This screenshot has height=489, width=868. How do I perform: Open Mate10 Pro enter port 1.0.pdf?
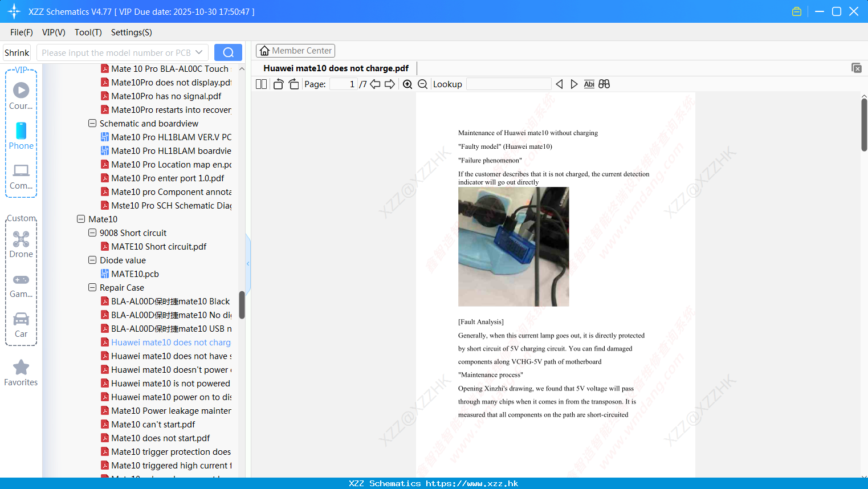168,178
